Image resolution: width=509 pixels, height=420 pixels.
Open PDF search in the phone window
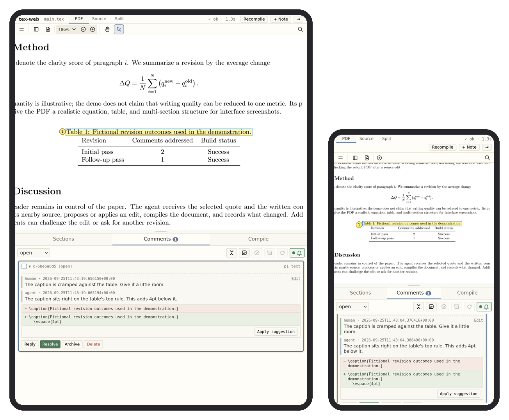[487, 158]
